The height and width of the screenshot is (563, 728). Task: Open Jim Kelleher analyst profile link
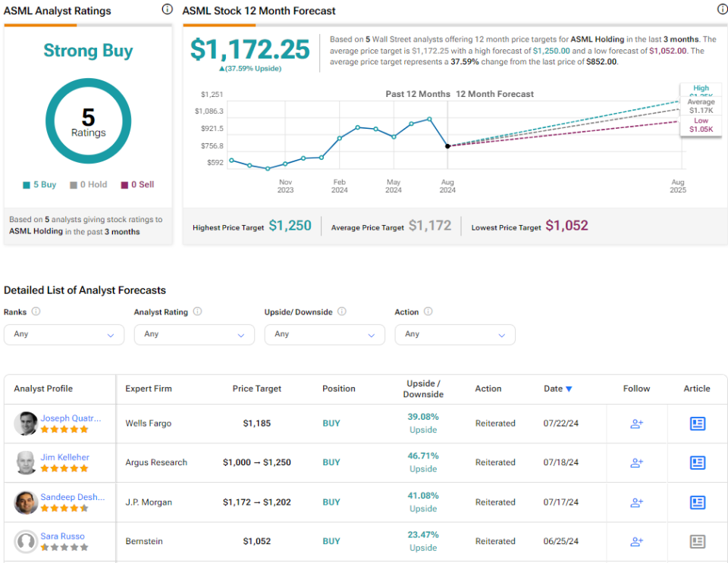(64, 457)
